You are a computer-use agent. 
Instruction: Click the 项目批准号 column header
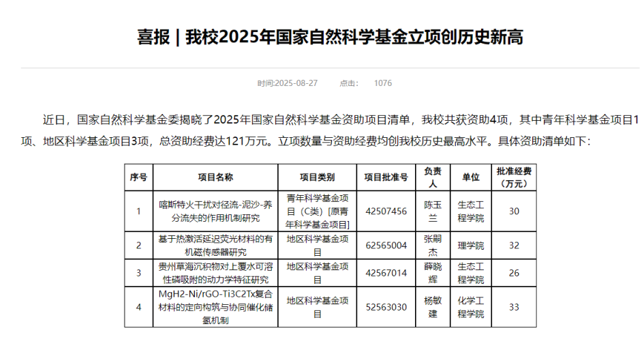click(386, 177)
